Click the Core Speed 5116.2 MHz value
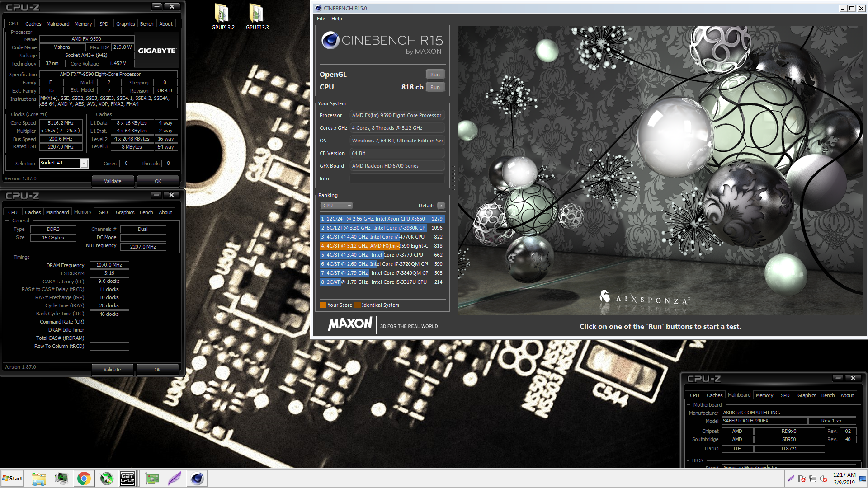This screenshot has width=868, height=488. click(61, 123)
